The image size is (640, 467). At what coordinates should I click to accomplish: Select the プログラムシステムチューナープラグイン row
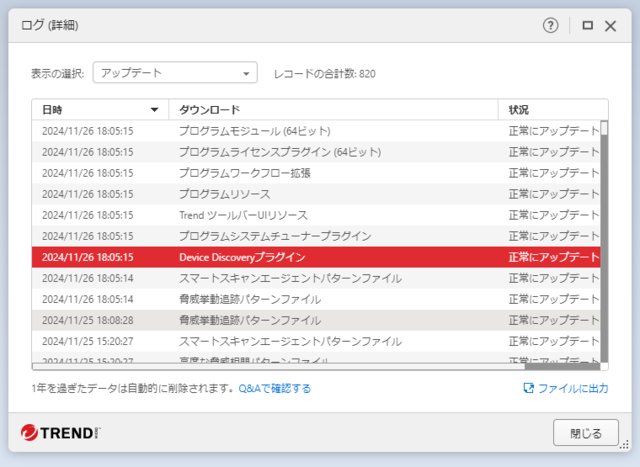click(316, 236)
